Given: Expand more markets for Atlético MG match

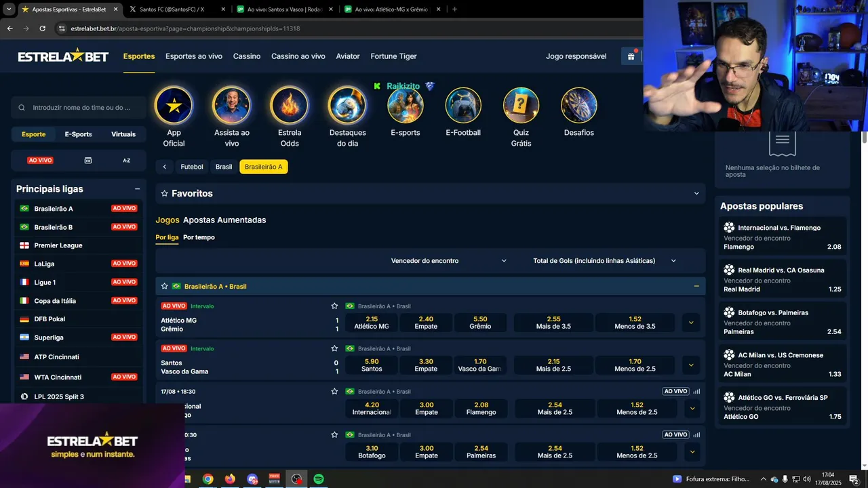Looking at the screenshot, I should 691,323.
